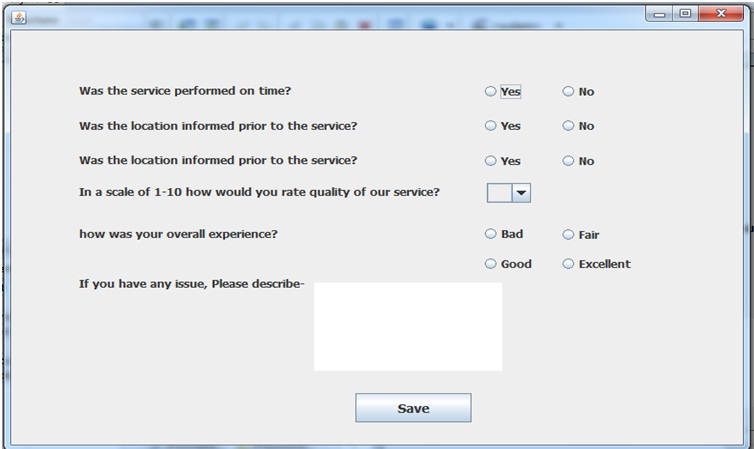Viewport: 754px width, 449px height.
Task: Pick No for the second location informed question
Action: [569, 161]
